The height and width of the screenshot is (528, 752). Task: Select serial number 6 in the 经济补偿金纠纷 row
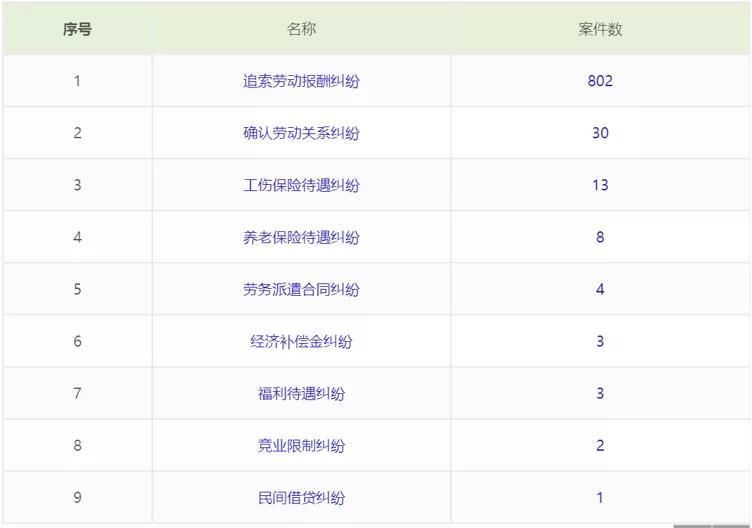click(x=77, y=341)
